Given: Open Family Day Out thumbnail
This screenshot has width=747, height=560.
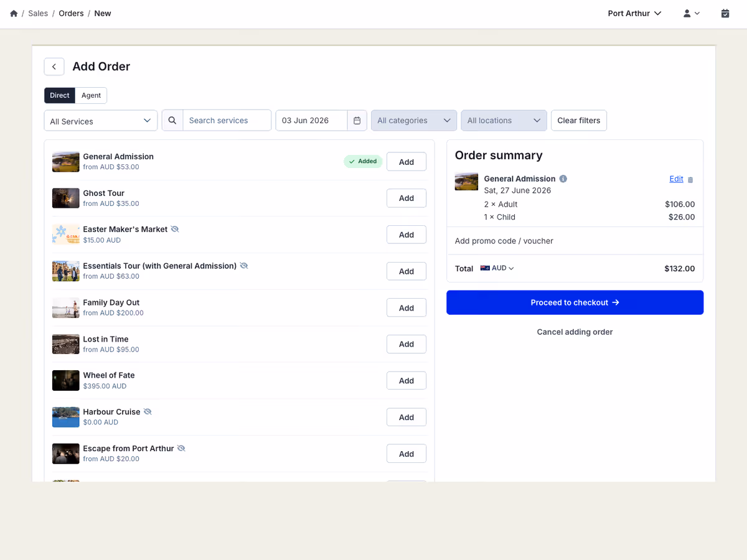Looking at the screenshot, I should [65, 307].
